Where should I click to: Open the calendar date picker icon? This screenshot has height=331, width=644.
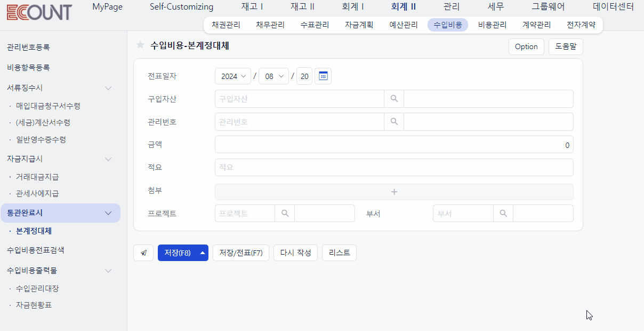[x=323, y=76]
